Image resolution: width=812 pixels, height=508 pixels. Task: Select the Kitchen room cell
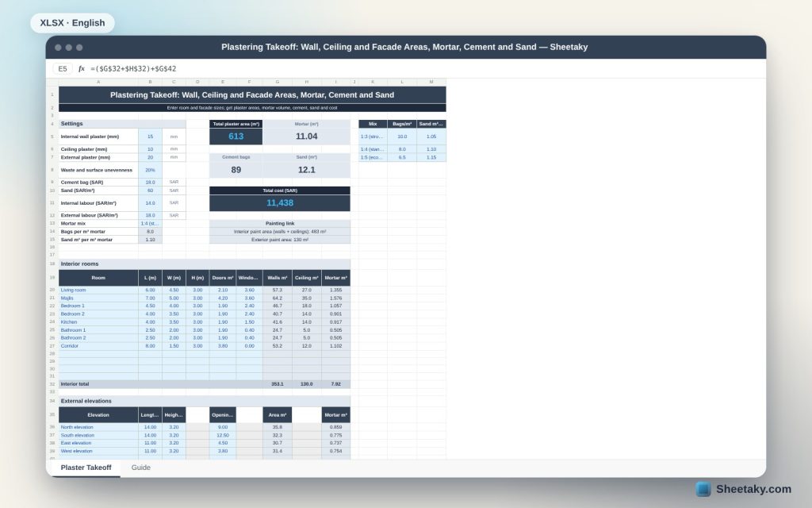pyautogui.click(x=98, y=322)
